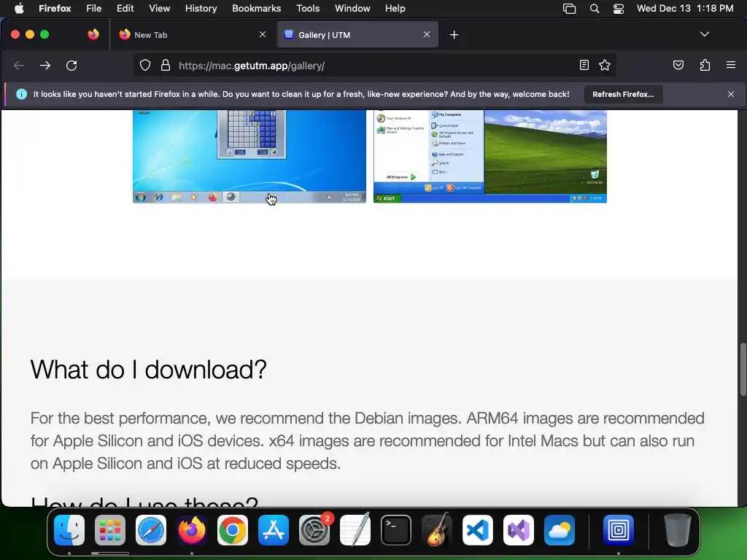Viewport: 747px width, 560px height.
Task: Click the Firefox icon in the Dock
Action: point(192,530)
